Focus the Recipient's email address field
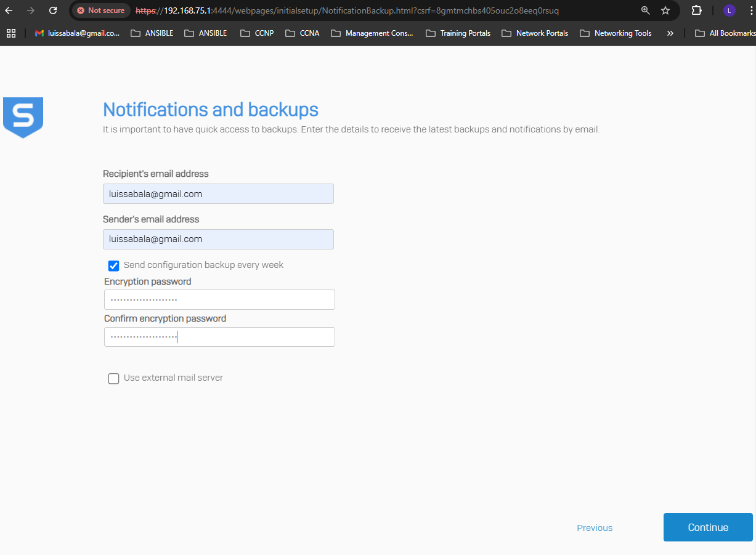The width and height of the screenshot is (756, 555). click(218, 193)
